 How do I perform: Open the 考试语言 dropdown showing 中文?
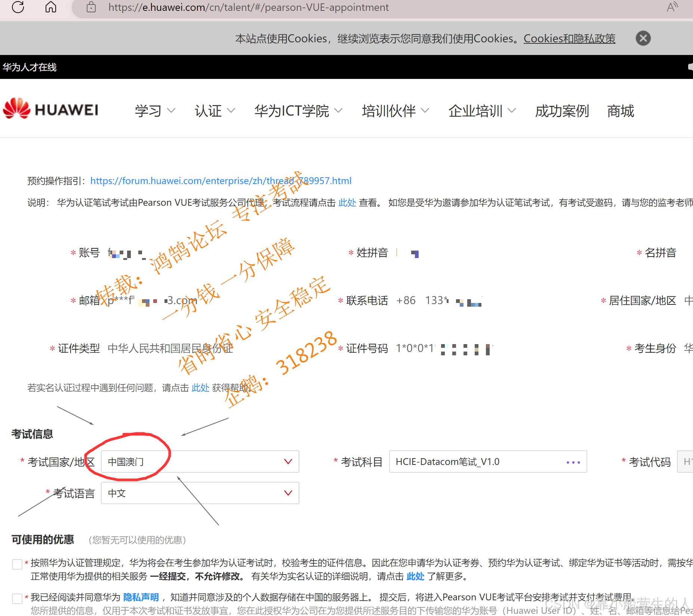[200, 493]
